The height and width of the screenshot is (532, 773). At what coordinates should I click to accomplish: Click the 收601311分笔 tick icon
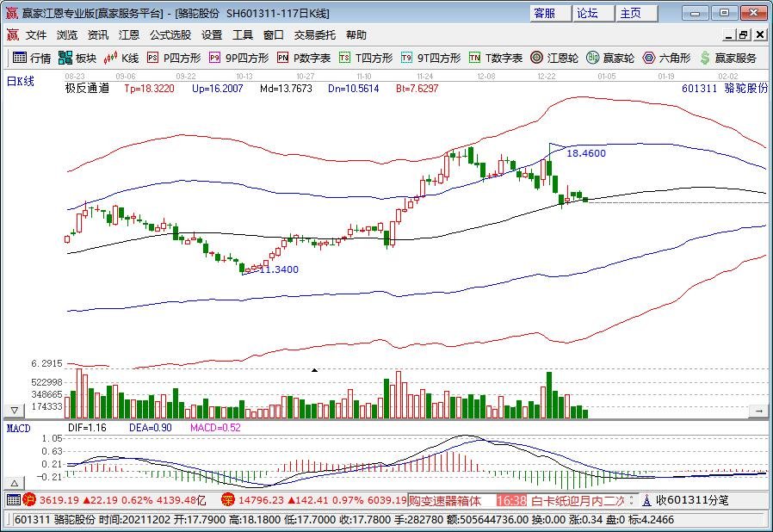click(x=685, y=500)
